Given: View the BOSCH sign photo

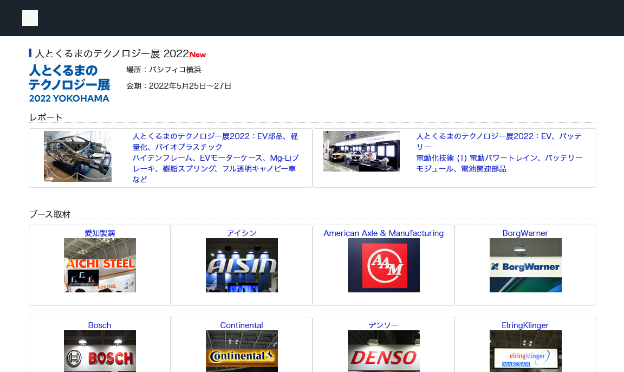Looking at the screenshot, I should (x=100, y=351).
